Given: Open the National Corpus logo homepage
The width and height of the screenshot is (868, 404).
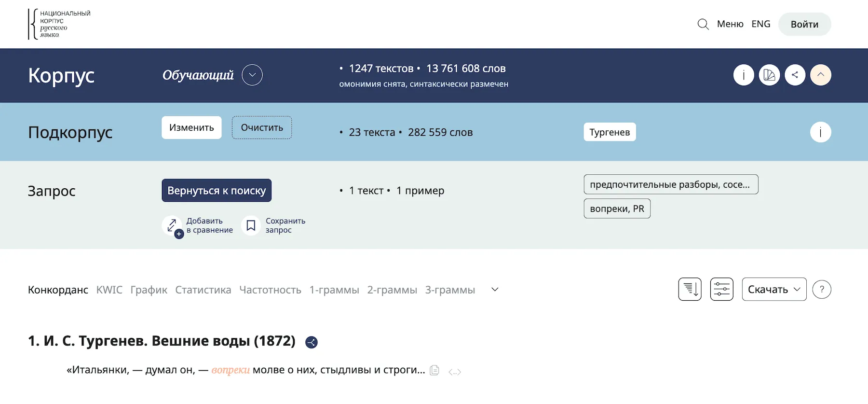Looking at the screenshot, I should (x=59, y=24).
